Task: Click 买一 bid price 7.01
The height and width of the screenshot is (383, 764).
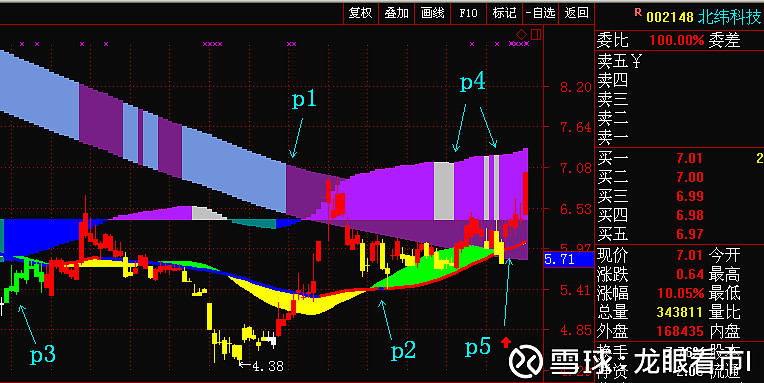Action: click(x=689, y=158)
